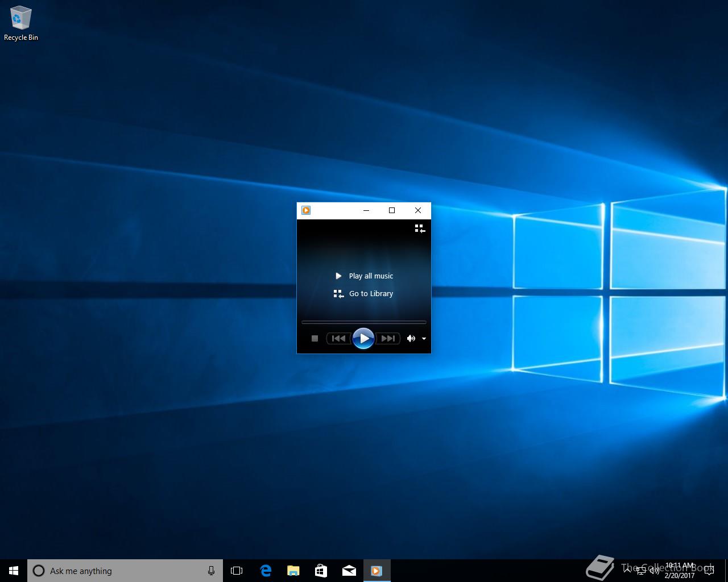Skip to previous track

coord(338,338)
